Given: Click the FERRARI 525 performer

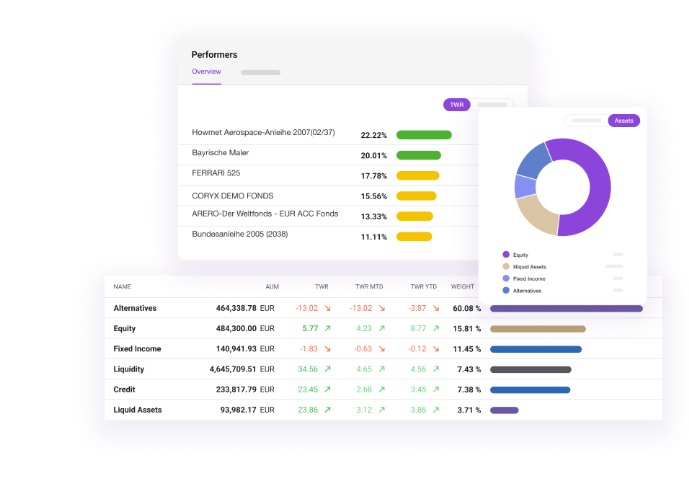Looking at the screenshot, I should (x=216, y=173).
